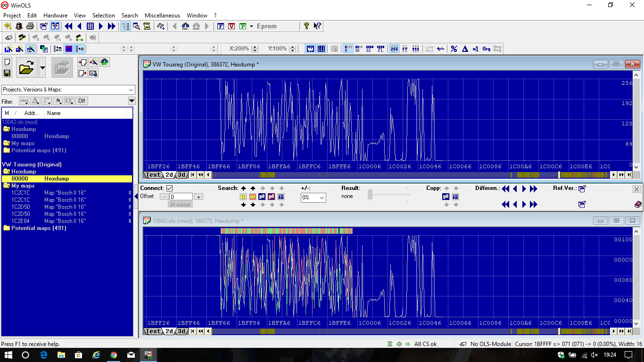
Task: Toggle the red-blue window layout button
Action: pos(69,49)
